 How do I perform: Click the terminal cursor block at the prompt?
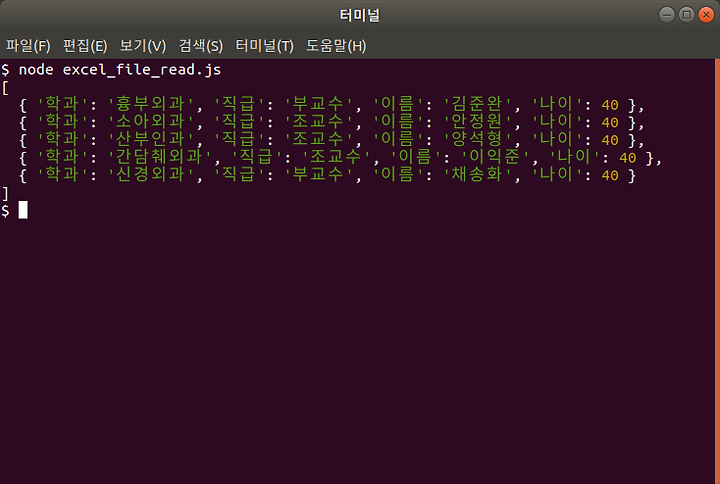tap(23, 210)
